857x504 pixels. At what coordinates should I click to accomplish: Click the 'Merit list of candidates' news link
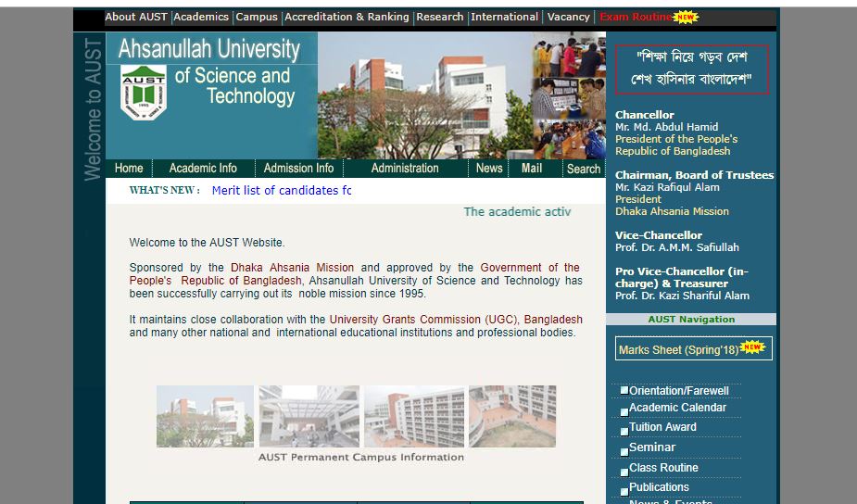point(281,190)
